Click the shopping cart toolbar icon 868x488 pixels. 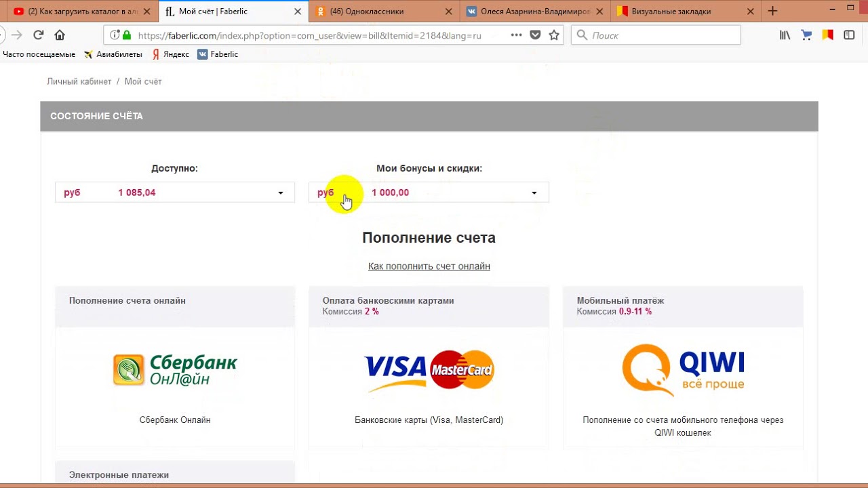coord(806,35)
